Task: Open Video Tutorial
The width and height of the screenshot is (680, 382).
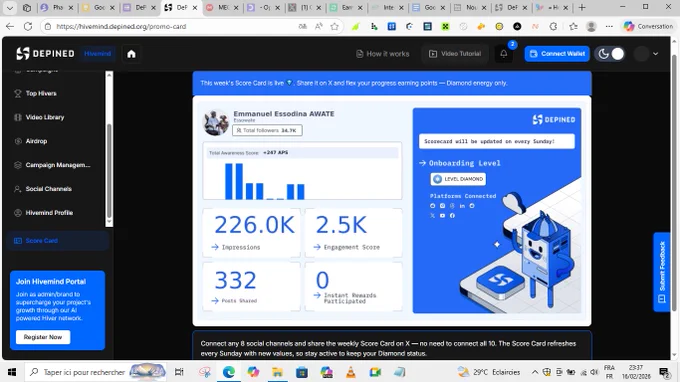Action: tap(454, 54)
